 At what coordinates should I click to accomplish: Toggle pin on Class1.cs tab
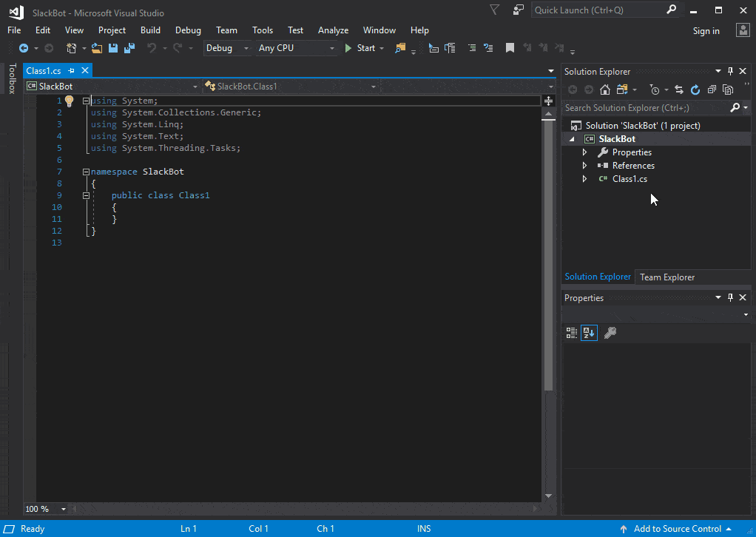71,70
